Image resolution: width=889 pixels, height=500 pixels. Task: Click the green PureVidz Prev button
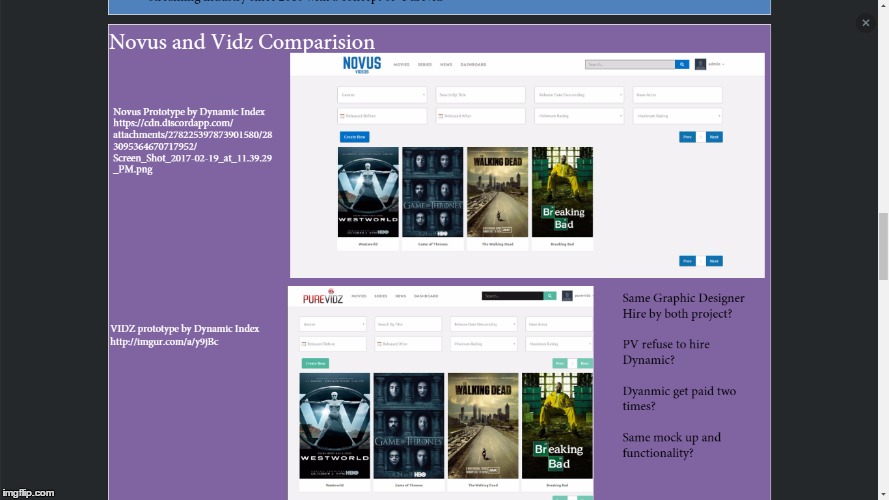(560, 363)
